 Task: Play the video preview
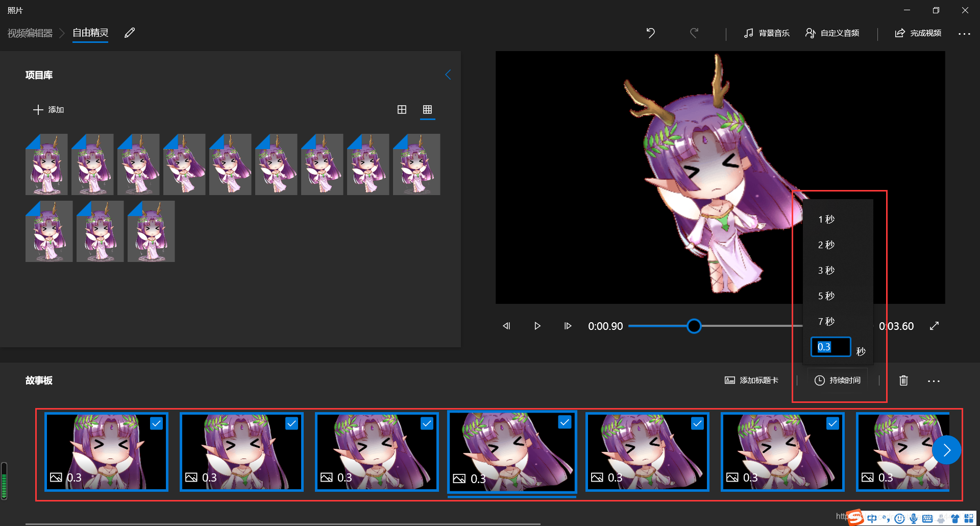pos(537,326)
